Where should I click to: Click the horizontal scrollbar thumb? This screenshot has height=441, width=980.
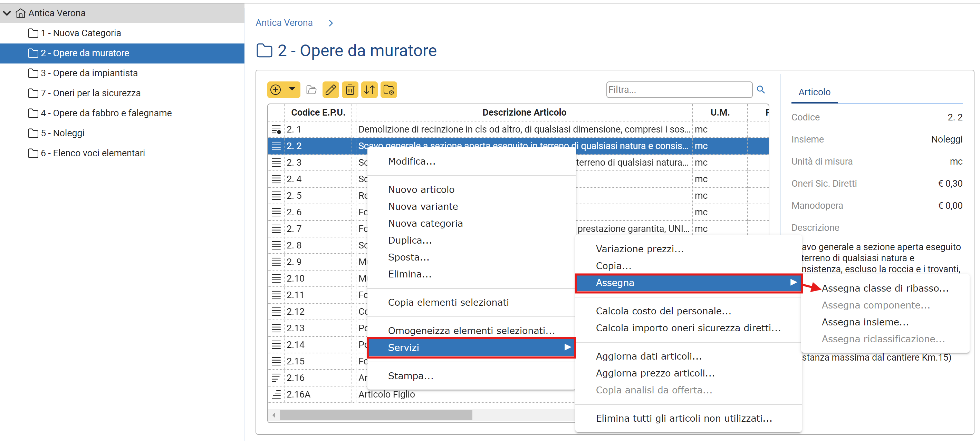pos(375,415)
